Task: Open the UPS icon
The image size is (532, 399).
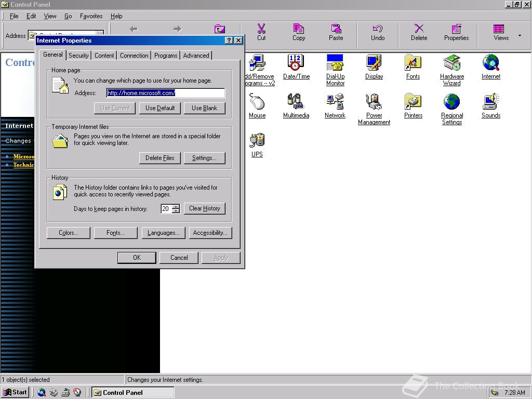Action: [257, 144]
